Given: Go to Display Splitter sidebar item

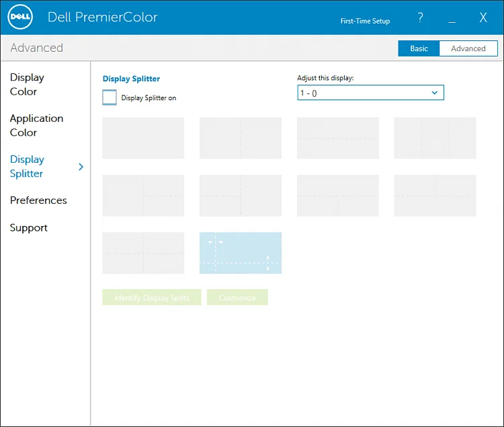Looking at the screenshot, I should (x=27, y=166).
